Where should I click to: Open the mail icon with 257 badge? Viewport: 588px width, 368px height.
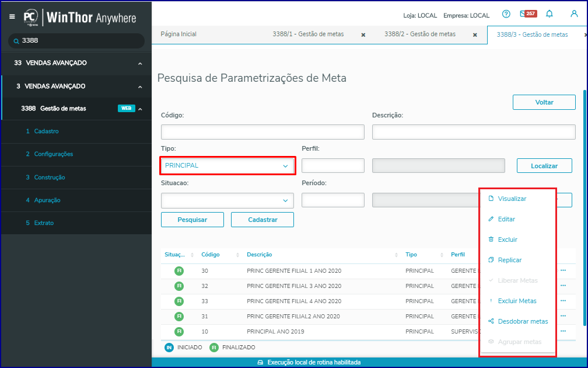(x=528, y=14)
